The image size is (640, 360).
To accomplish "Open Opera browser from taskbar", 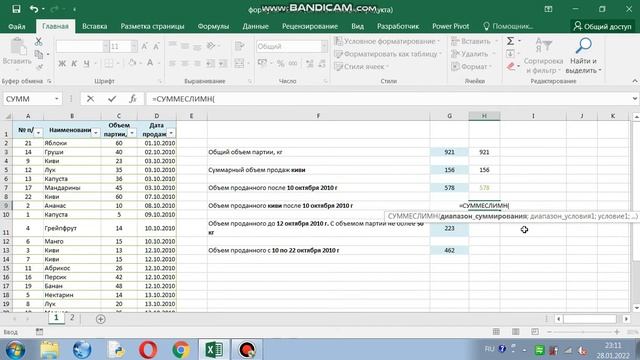I will coord(148,350).
